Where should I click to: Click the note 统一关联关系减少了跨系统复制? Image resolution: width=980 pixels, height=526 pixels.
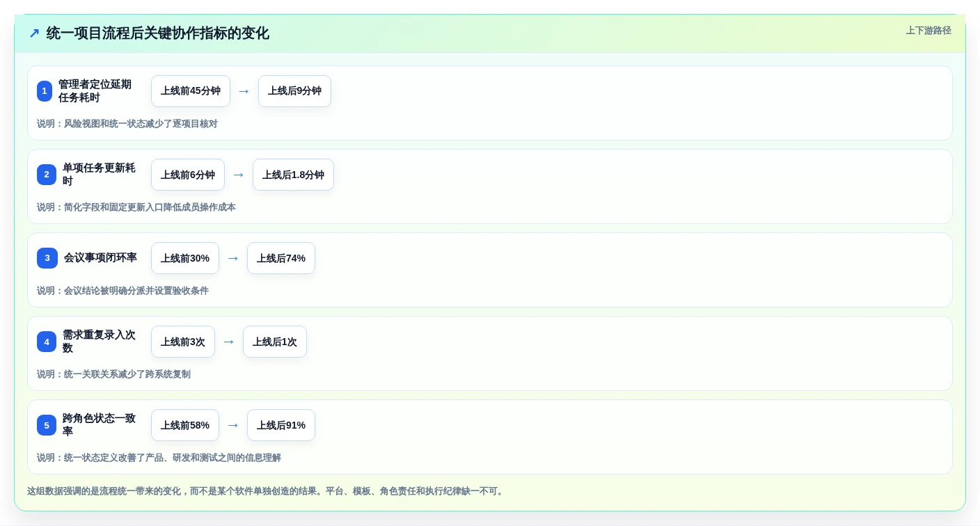coord(127,374)
